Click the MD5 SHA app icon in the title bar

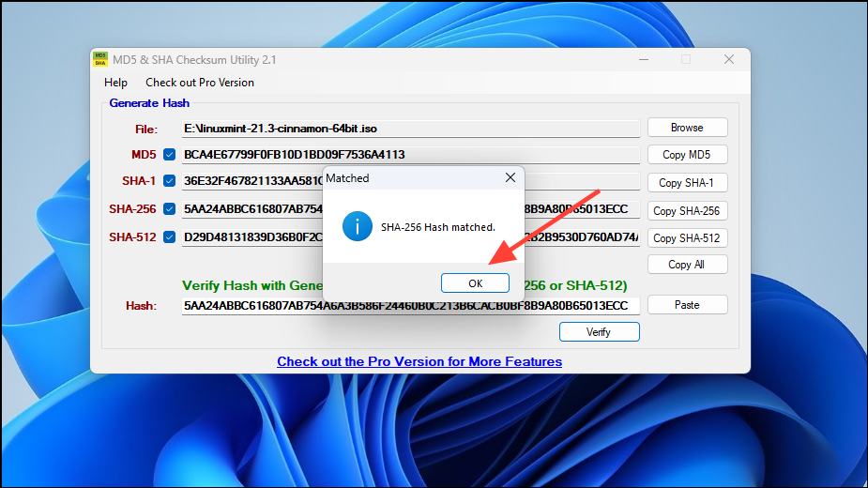point(100,59)
